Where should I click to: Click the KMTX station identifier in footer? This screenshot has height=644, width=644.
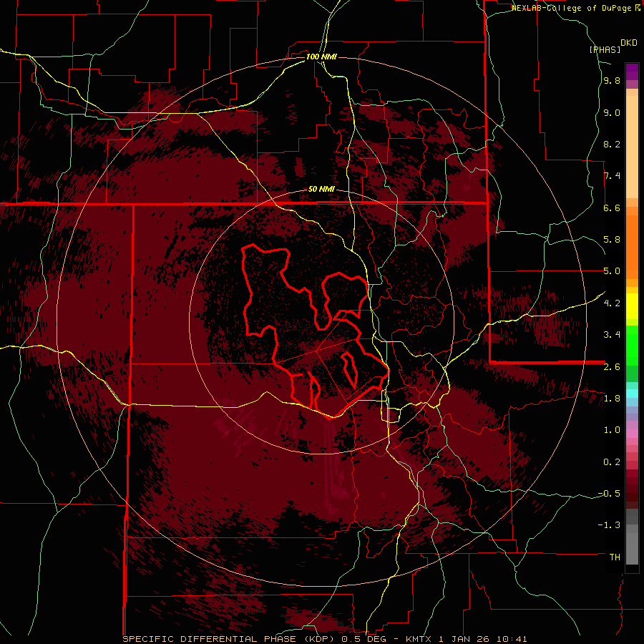pos(420,639)
